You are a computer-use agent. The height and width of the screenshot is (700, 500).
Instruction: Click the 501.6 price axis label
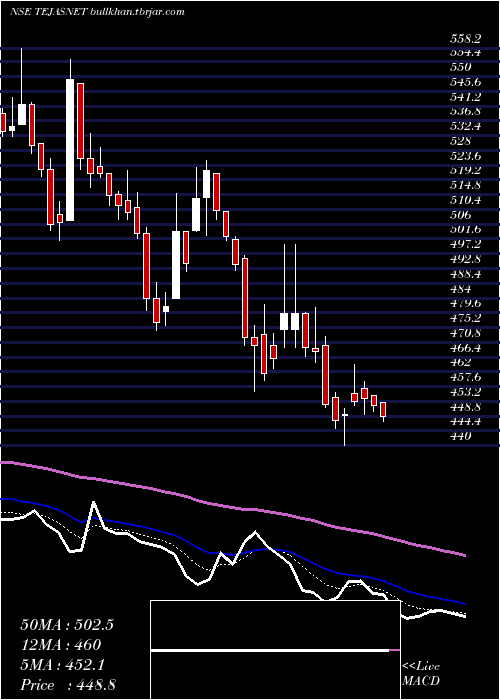point(465,229)
